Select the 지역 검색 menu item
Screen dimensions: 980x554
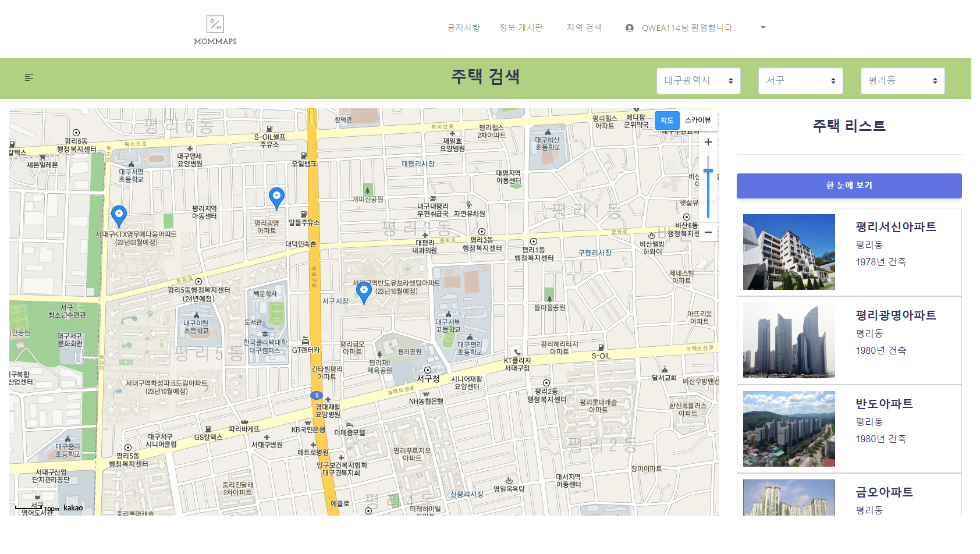pyautogui.click(x=584, y=27)
